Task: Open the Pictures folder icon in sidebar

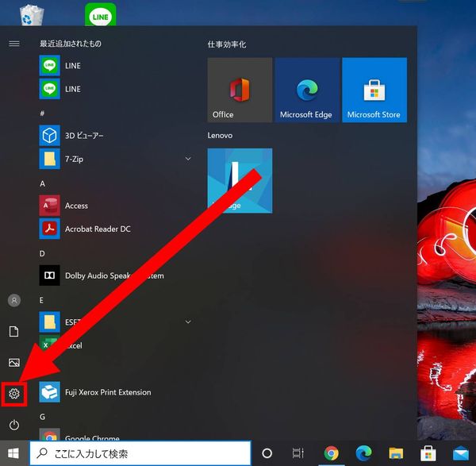Action: (14, 363)
